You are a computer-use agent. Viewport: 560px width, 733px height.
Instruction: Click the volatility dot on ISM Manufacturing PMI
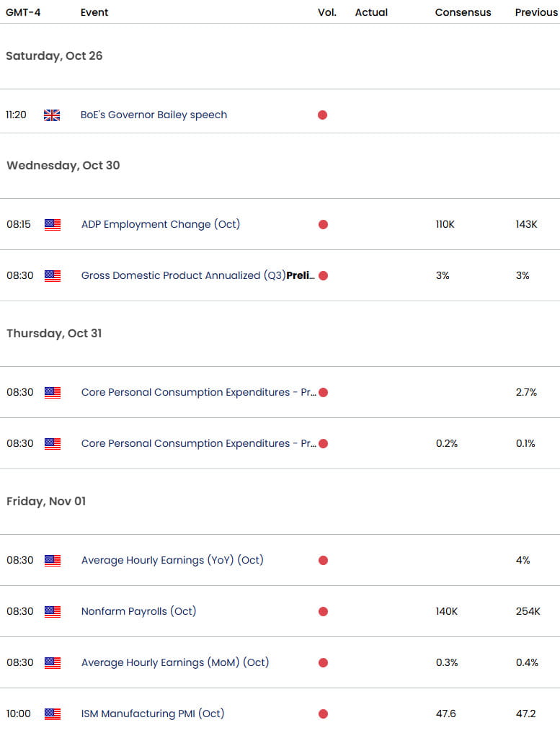(323, 714)
